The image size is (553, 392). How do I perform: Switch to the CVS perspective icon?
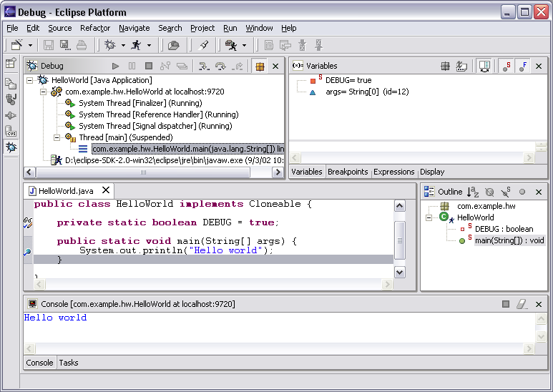click(x=11, y=131)
